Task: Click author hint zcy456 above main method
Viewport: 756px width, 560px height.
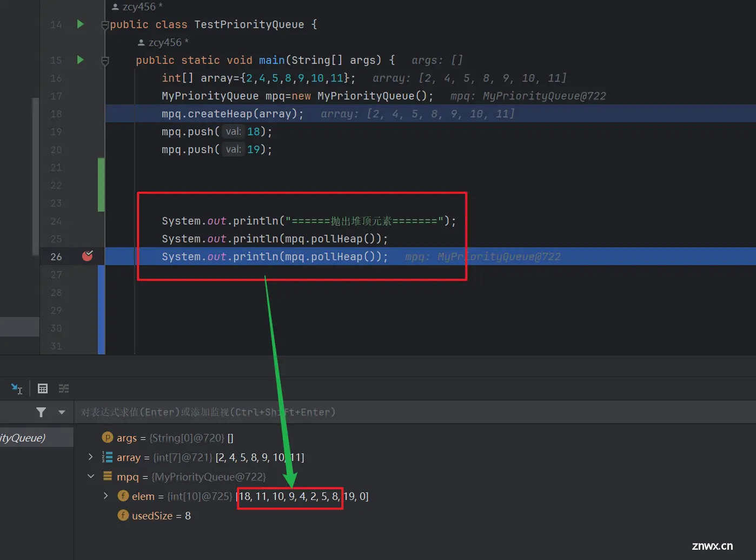Action: [163, 42]
